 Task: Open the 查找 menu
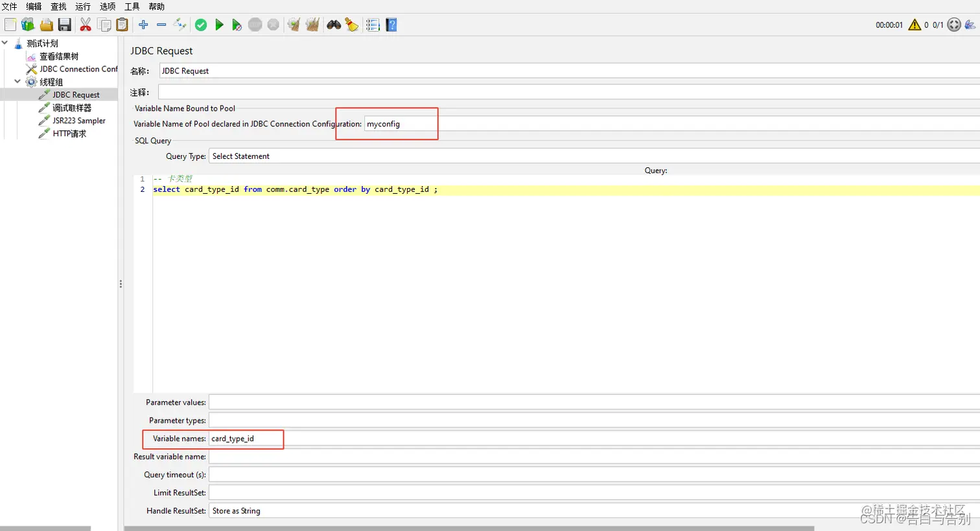58,6
